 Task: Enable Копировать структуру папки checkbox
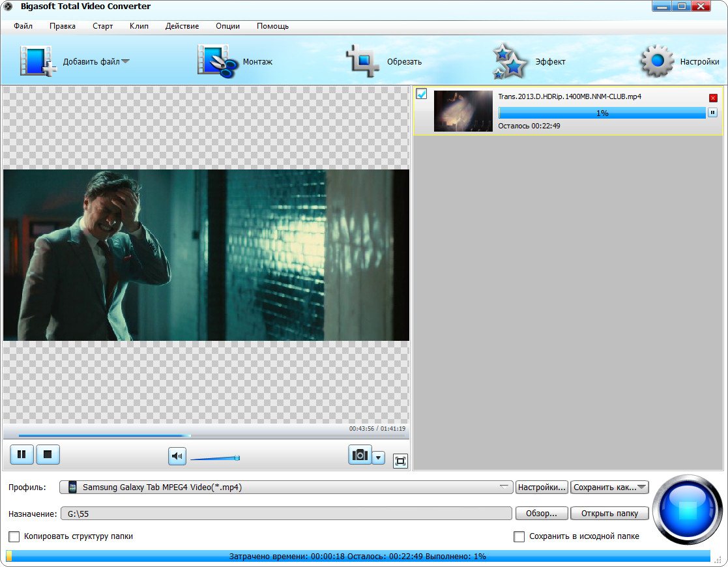click(14, 536)
